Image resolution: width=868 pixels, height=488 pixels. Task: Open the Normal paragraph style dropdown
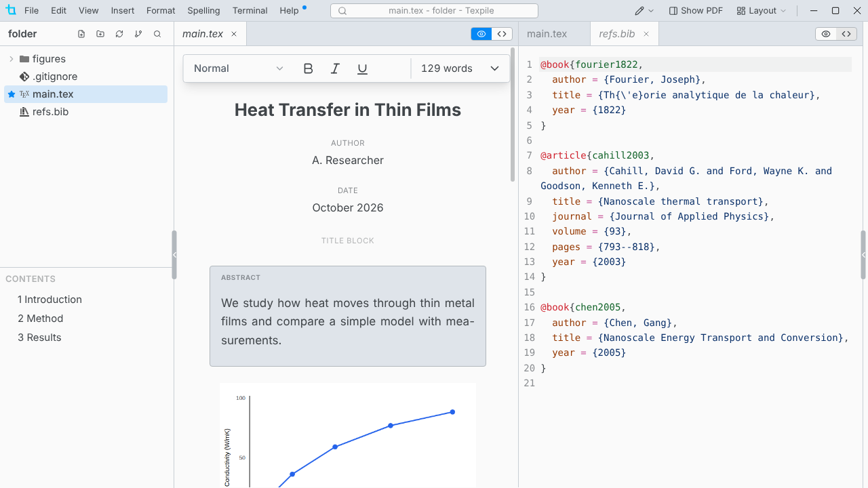pos(239,68)
